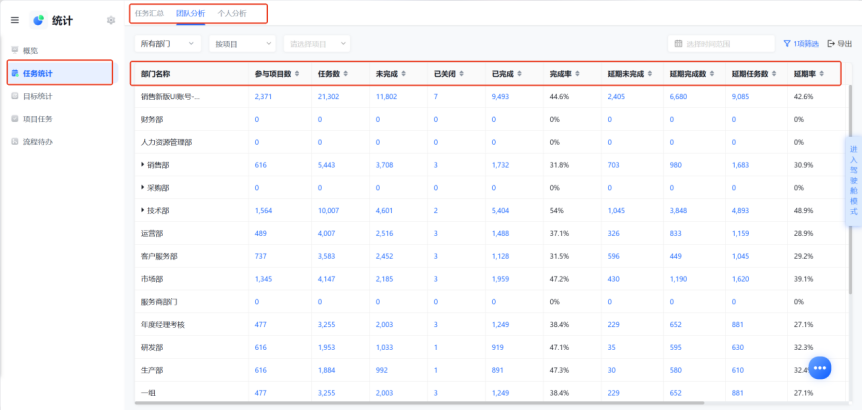This screenshot has width=863, height=410.
Task: Switch to the 任务汇总 tab
Action: pyautogui.click(x=149, y=13)
